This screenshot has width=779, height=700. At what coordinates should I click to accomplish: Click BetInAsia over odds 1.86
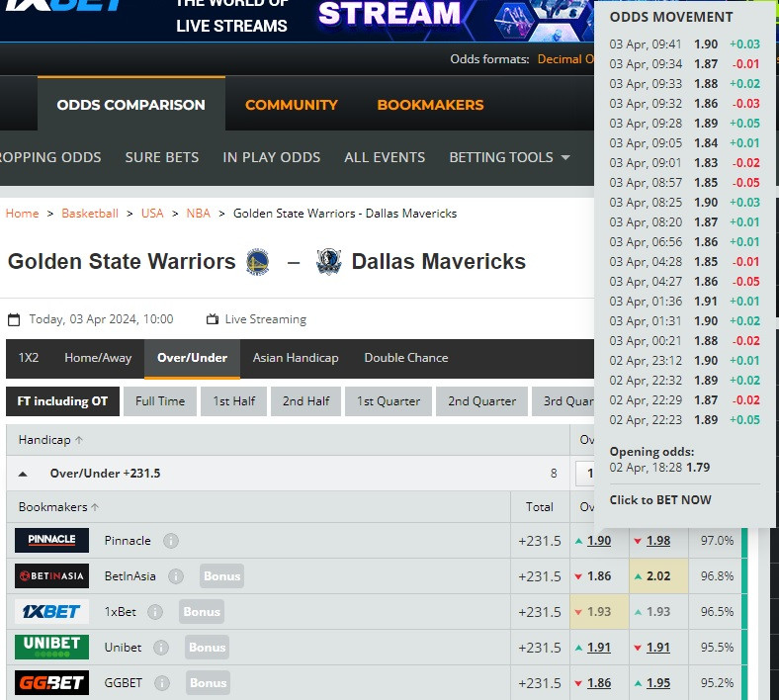pyautogui.click(x=599, y=576)
